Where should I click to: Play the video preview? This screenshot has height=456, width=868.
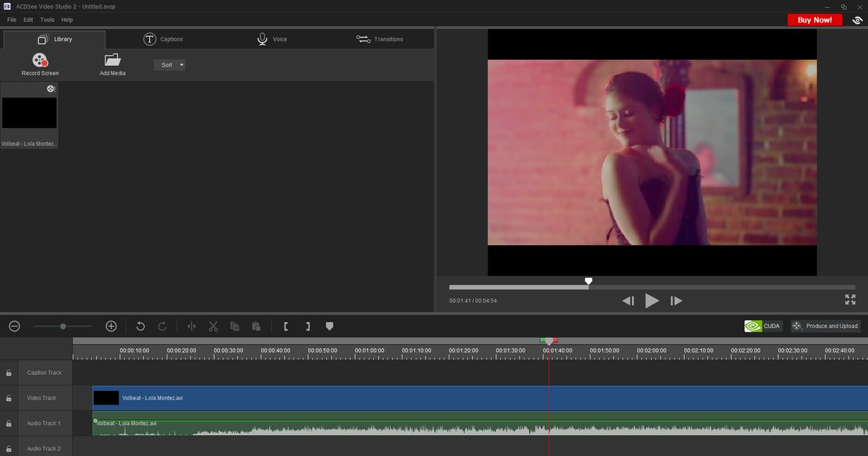point(652,300)
